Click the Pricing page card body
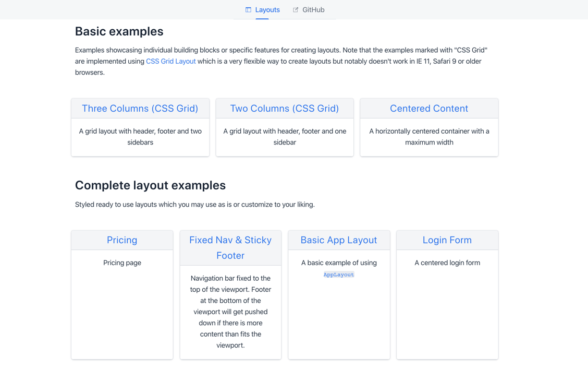 (x=121, y=263)
